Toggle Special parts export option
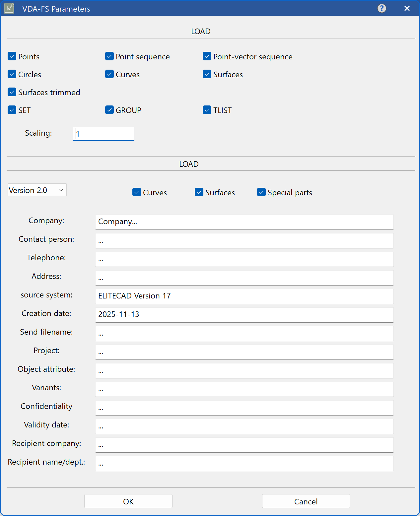The image size is (420, 516). pyautogui.click(x=261, y=192)
